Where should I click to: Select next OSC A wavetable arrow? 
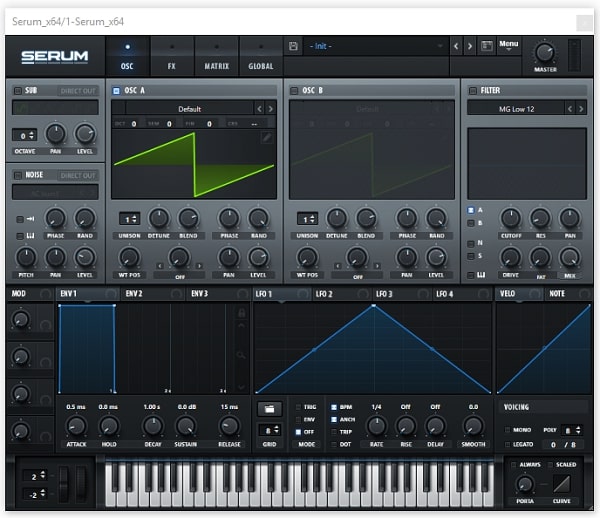[271, 109]
